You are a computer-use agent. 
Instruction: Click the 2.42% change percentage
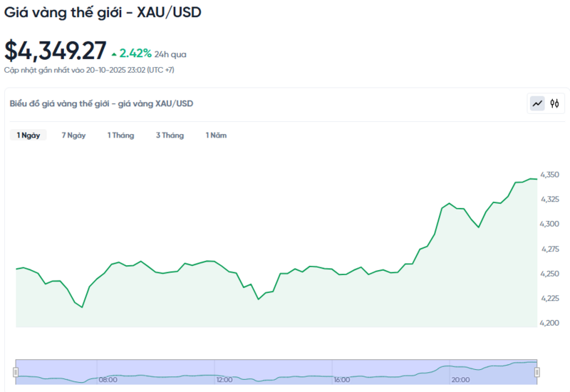click(135, 53)
